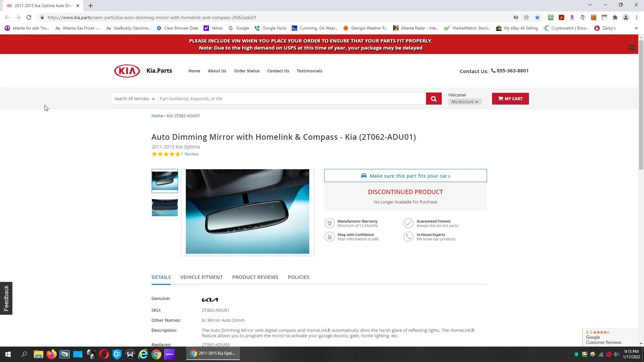644x362 pixels.
Task: Open Windows taskbar search
Action: [24, 354]
